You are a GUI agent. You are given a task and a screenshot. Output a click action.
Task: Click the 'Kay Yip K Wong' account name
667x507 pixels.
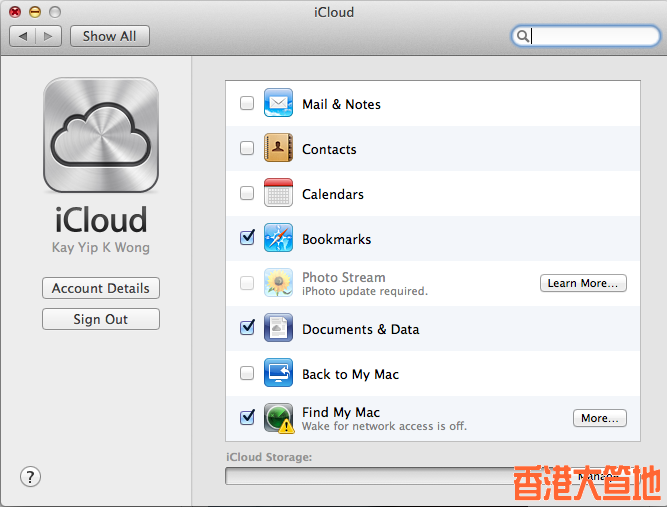coord(101,248)
